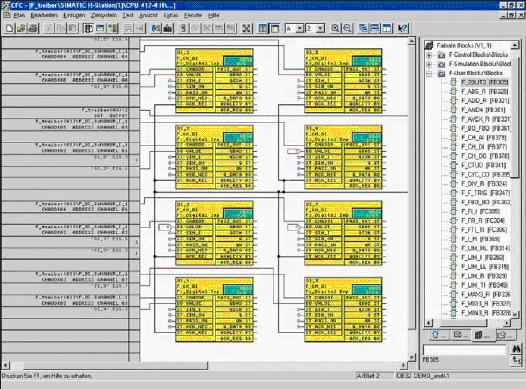
Task: Click the new chart toolbar icon
Action: click(9, 28)
